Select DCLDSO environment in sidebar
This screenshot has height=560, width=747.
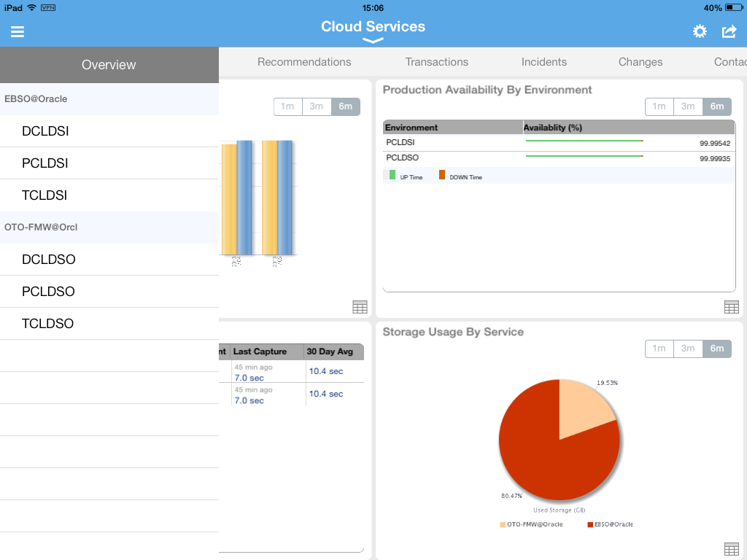pos(109,260)
